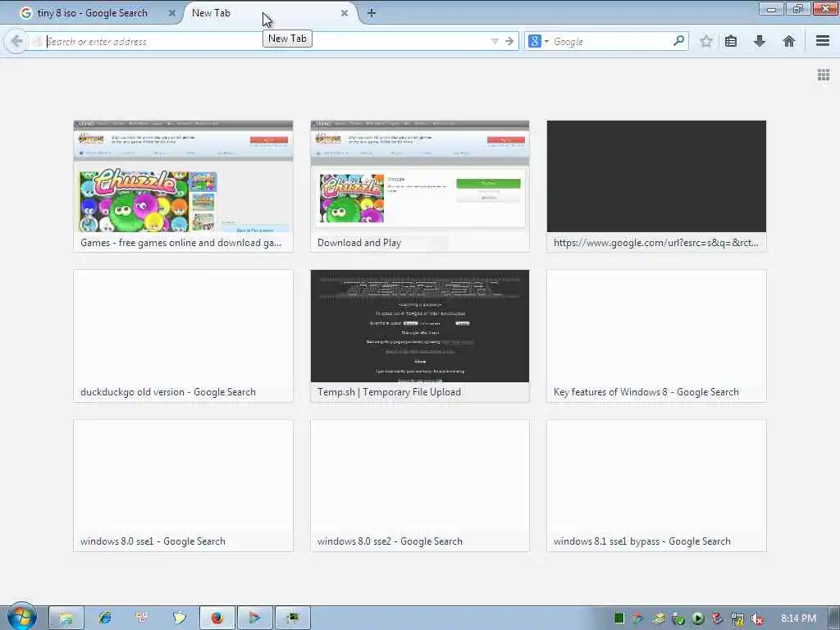Click the muted volume tray icon
This screenshot has height=630, width=840.
756,619
